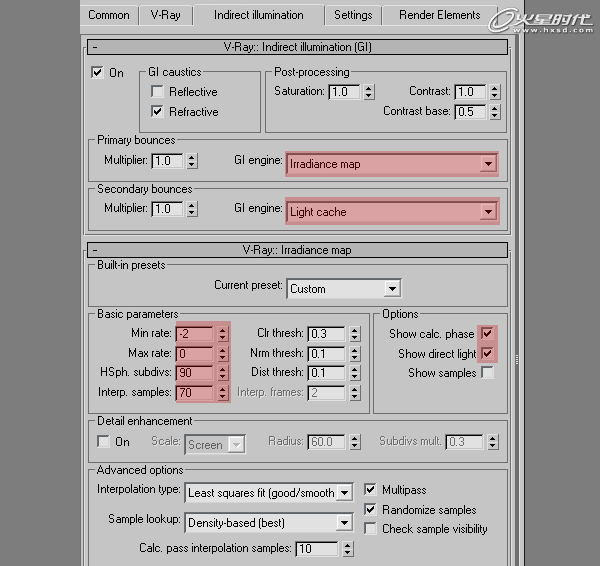600x566 pixels.
Task: Adjust the Subdivs mult. spinner
Action: (x=492, y=442)
